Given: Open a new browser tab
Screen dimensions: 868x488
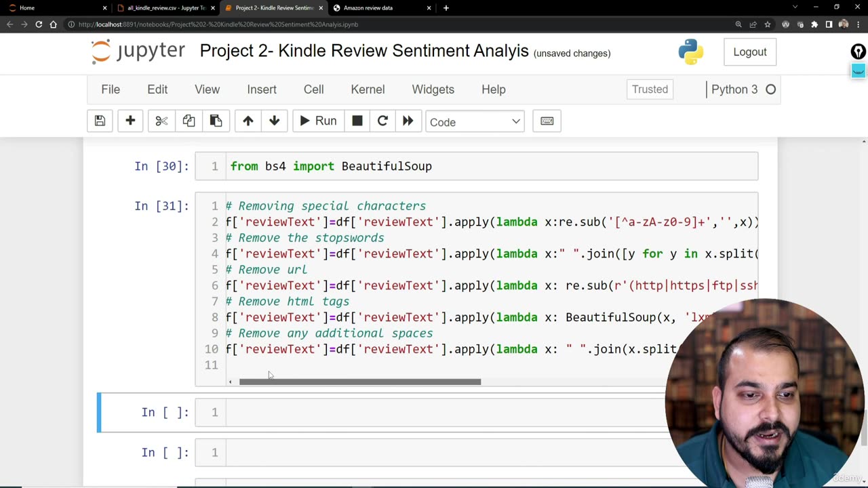Looking at the screenshot, I should click(x=446, y=8).
